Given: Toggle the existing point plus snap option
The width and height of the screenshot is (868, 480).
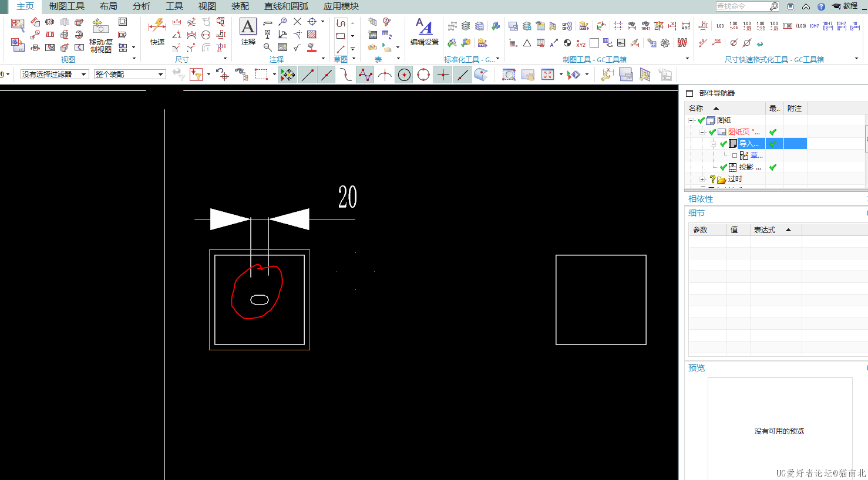Looking at the screenshot, I should pyautogui.click(x=443, y=75).
